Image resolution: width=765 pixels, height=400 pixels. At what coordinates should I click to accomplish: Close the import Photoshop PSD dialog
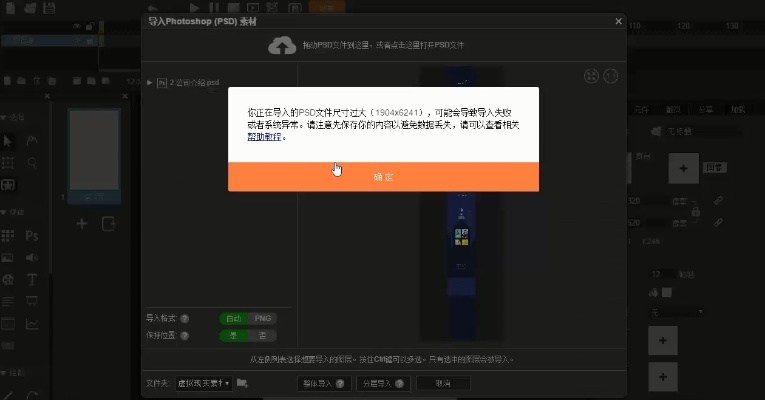click(618, 19)
